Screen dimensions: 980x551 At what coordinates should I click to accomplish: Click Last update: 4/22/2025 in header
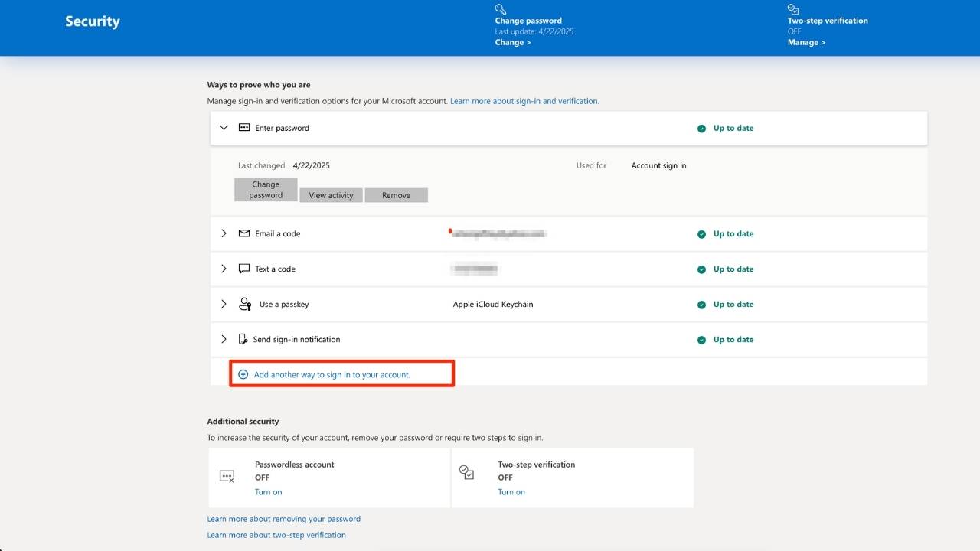pyautogui.click(x=534, y=31)
